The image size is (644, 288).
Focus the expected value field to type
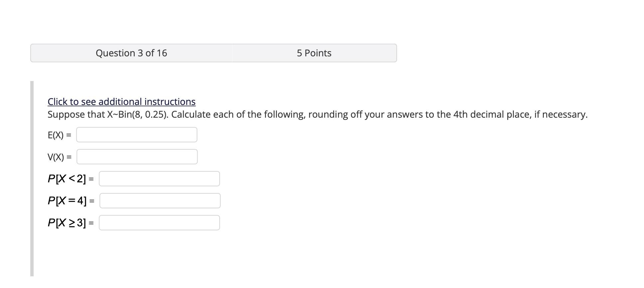pos(136,135)
